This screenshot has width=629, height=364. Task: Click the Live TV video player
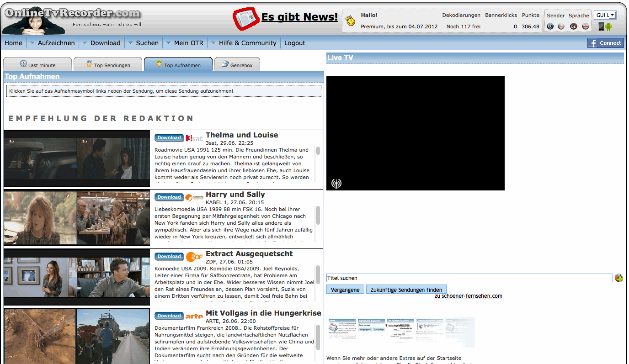click(416, 133)
